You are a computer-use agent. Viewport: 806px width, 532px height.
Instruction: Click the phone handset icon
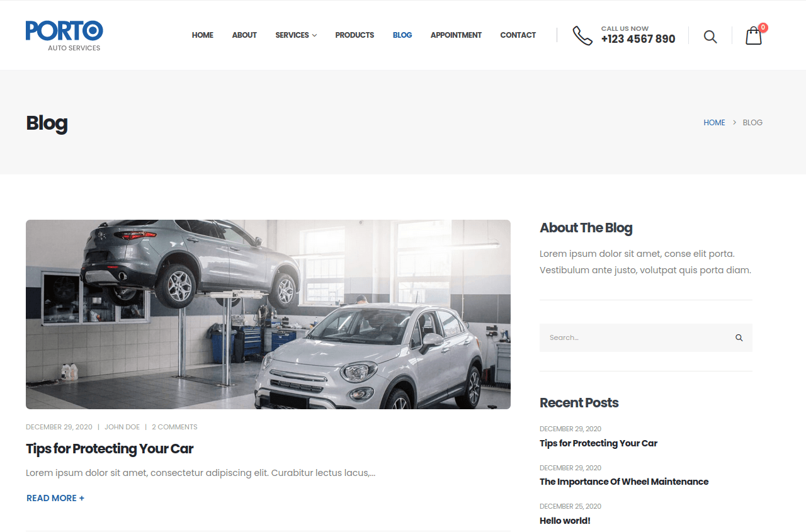(x=582, y=35)
